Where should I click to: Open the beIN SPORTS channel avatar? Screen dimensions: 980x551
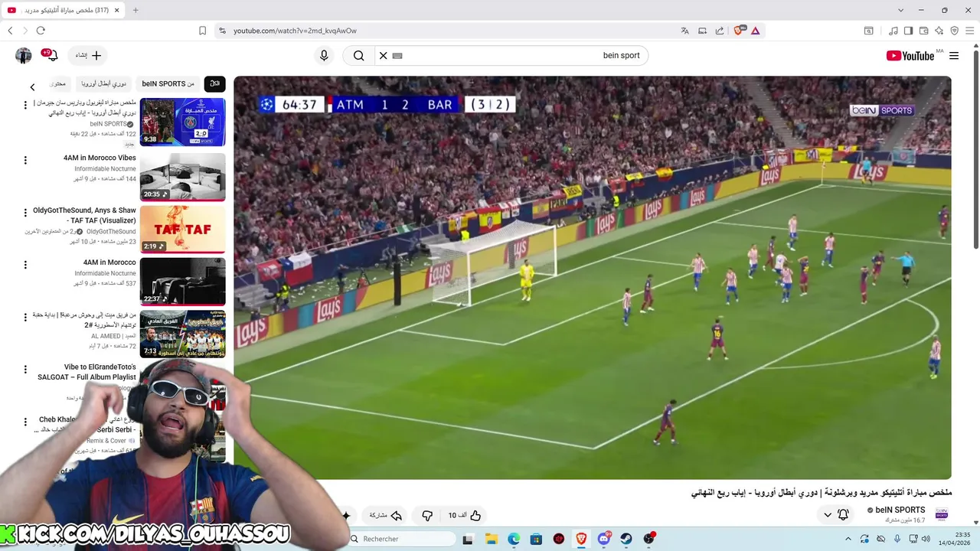pos(942,514)
